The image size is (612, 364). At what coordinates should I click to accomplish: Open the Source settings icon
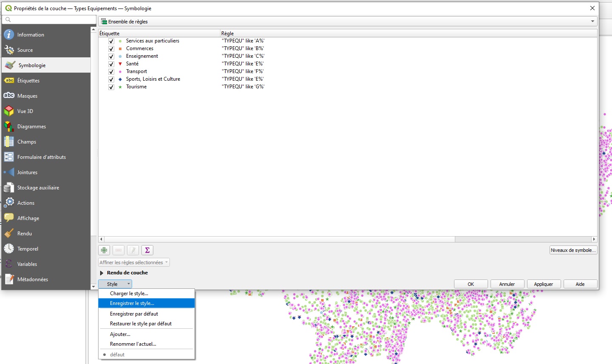point(9,50)
